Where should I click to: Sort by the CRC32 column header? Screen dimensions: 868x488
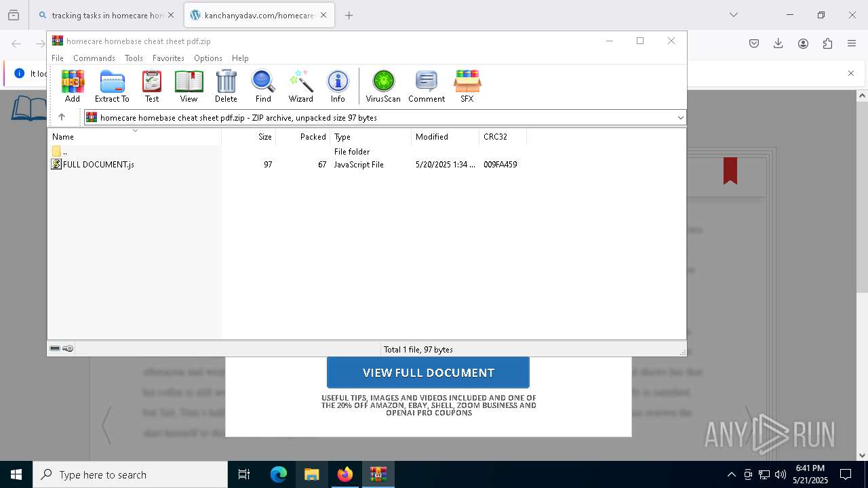[503, 137]
